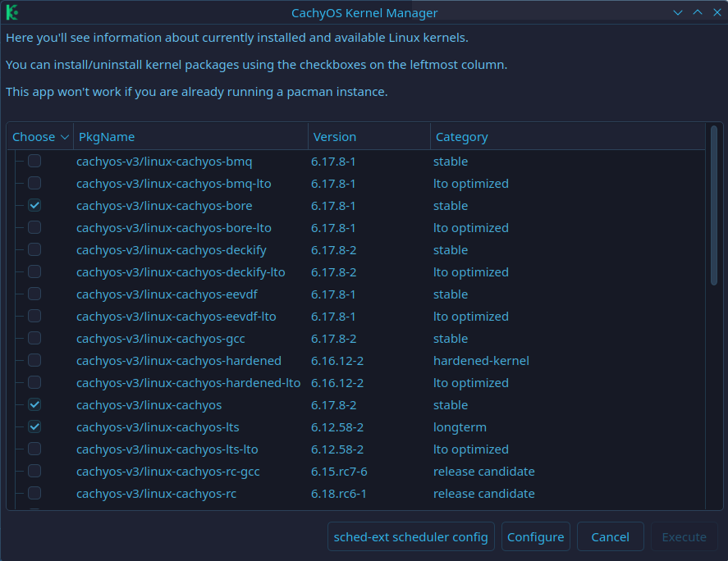The width and height of the screenshot is (728, 561).
Task: Click version 6.16.12-2 of linux-cachyos-hardened
Action: (x=337, y=361)
